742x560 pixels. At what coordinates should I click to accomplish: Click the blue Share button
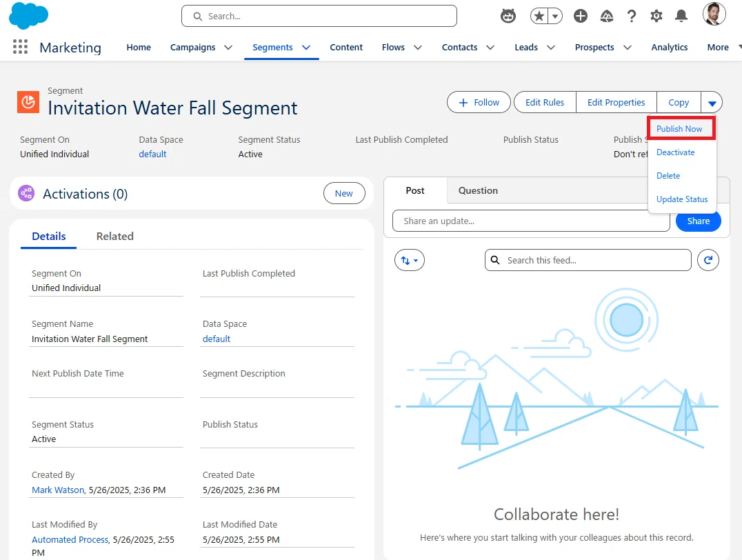coord(698,221)
